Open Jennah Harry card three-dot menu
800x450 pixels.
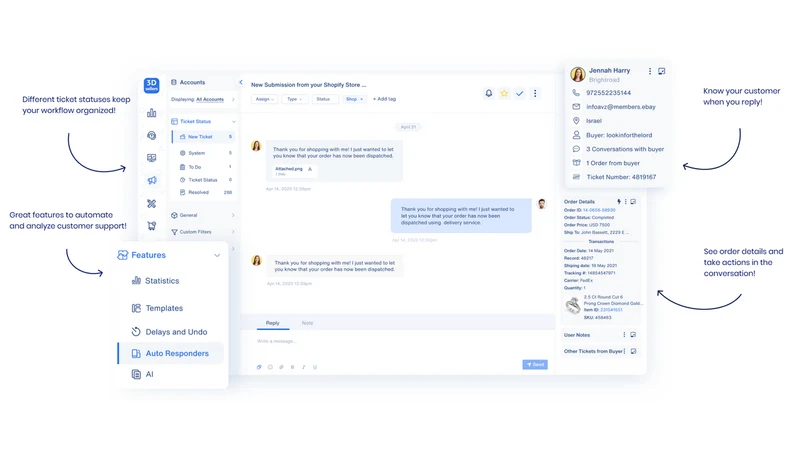(x=649, y=71)
